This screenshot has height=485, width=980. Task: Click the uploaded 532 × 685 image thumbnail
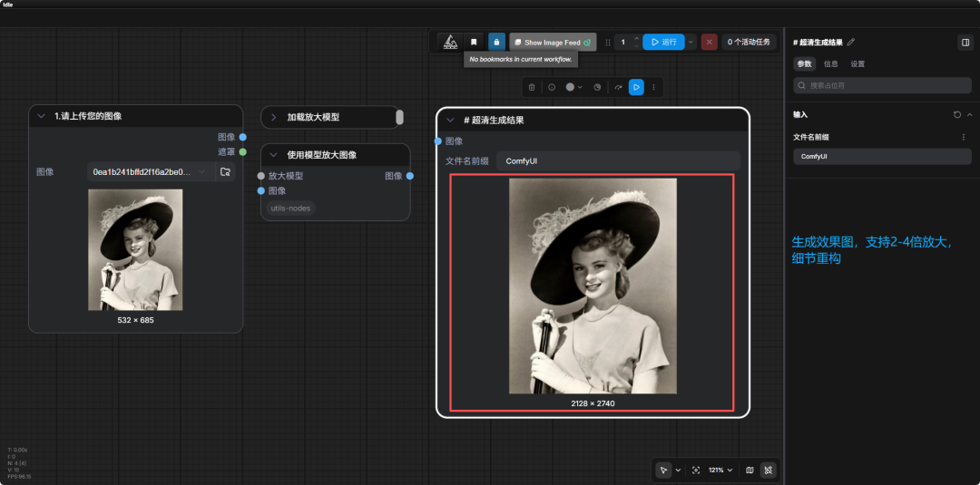135,249
